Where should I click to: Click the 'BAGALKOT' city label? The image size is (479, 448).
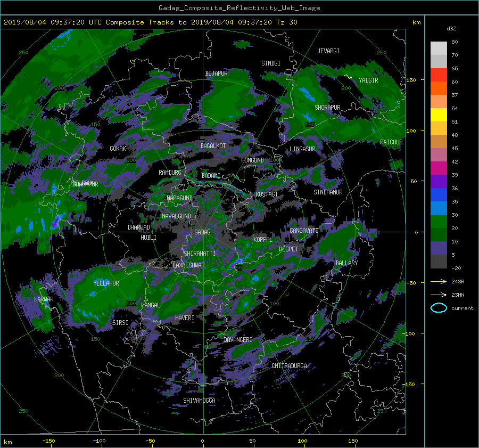[213, 146]
